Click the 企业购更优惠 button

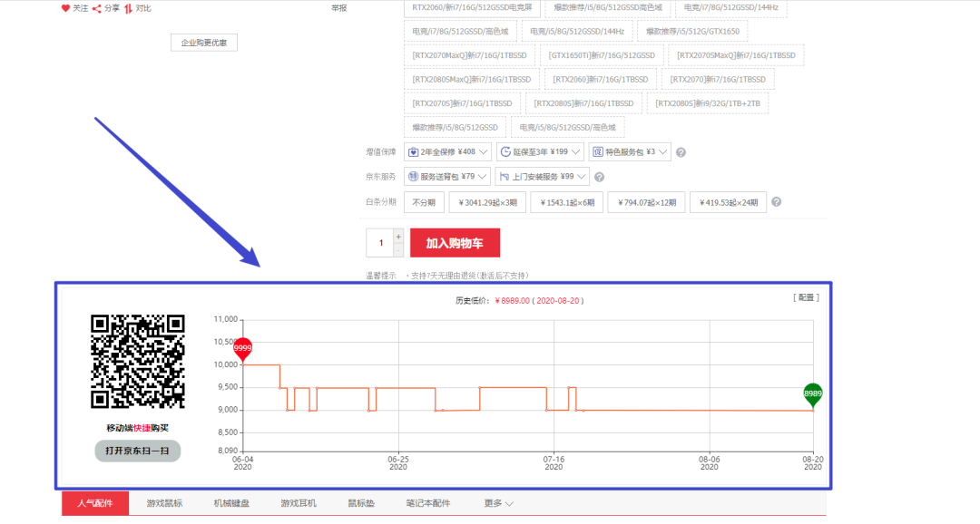click(x=204, y=43)
